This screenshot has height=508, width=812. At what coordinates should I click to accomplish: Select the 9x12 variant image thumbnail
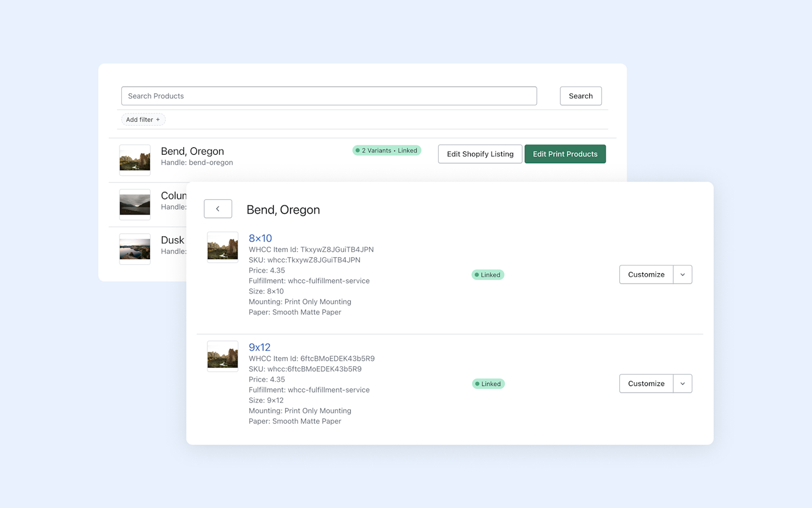point(222,356)
